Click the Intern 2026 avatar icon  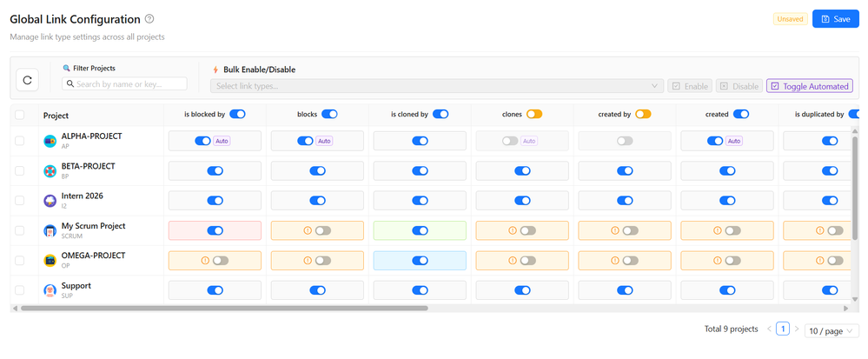click(x=50, y=201)
